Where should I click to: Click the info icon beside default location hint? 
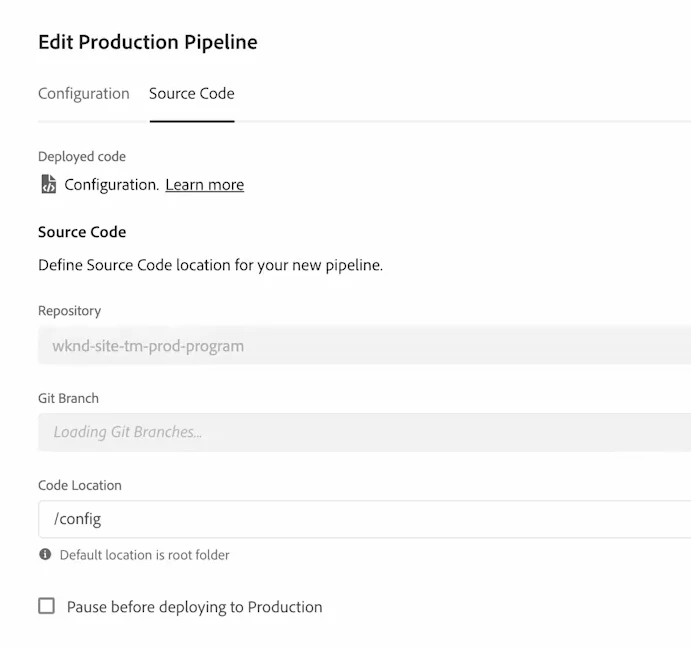pos(45,554)
